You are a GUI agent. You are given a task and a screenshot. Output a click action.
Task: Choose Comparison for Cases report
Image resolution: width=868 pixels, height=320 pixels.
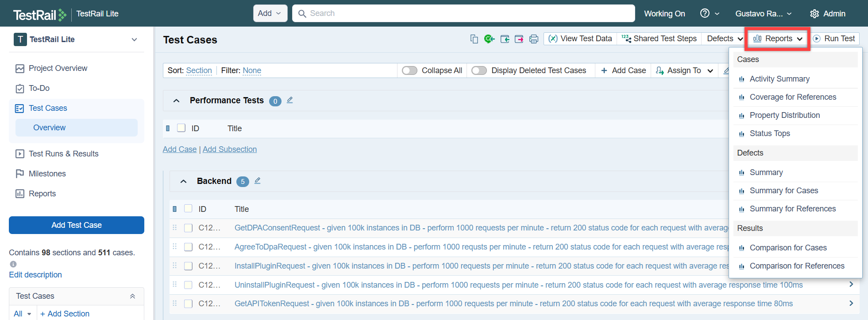[788, 248]
